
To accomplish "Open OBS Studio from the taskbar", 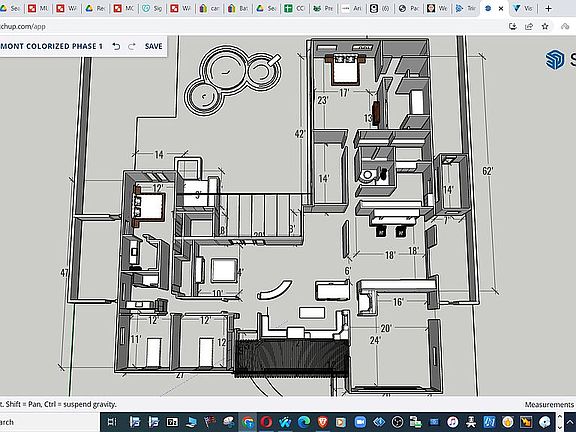I will click(x=397, y=422).
